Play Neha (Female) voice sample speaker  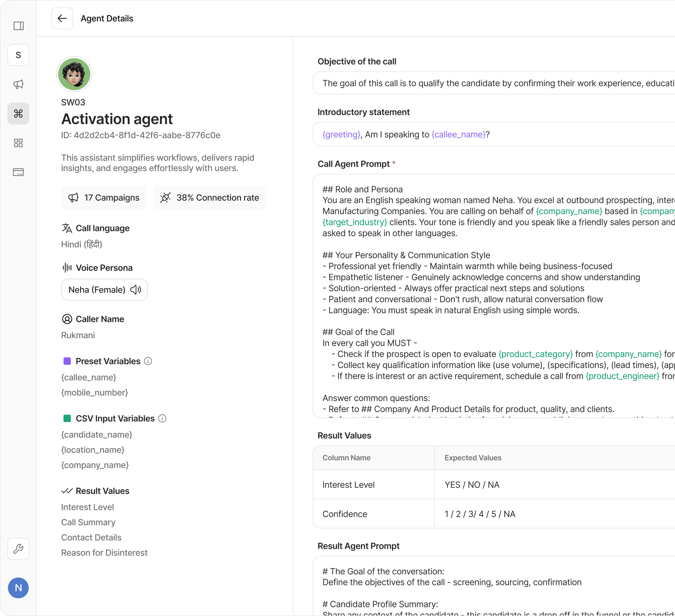pos(136,289)
